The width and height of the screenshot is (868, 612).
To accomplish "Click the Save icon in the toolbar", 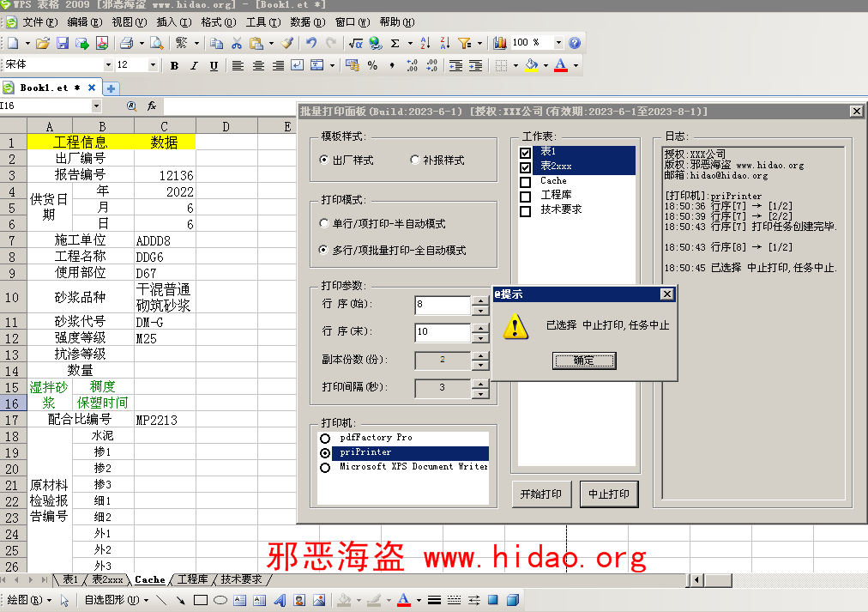I will pos(63,43).
